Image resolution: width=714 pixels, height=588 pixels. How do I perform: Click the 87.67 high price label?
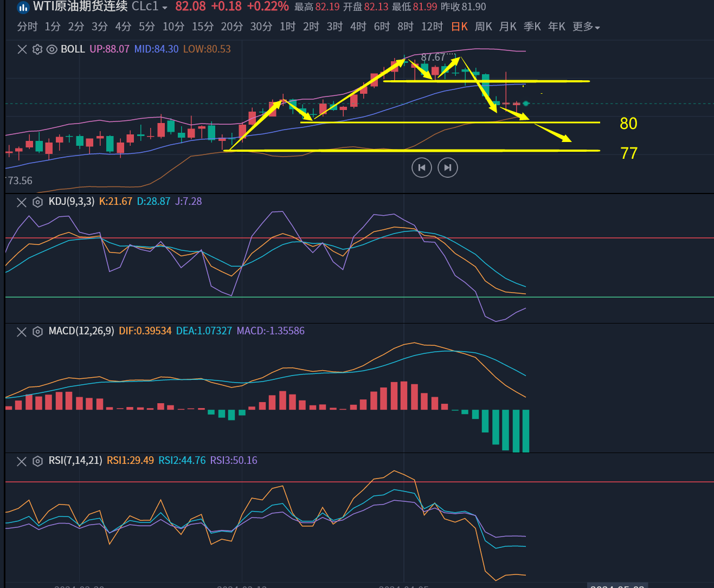[x=433, y=57]
